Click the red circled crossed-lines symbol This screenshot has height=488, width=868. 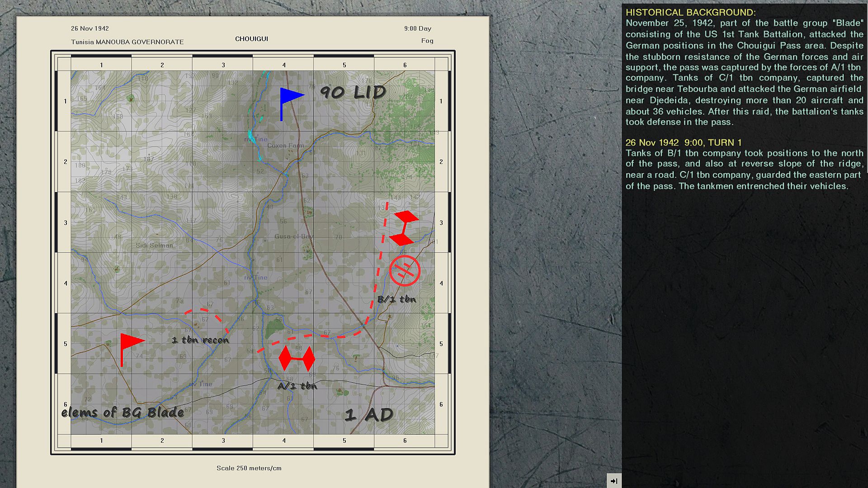coord(405,271)
